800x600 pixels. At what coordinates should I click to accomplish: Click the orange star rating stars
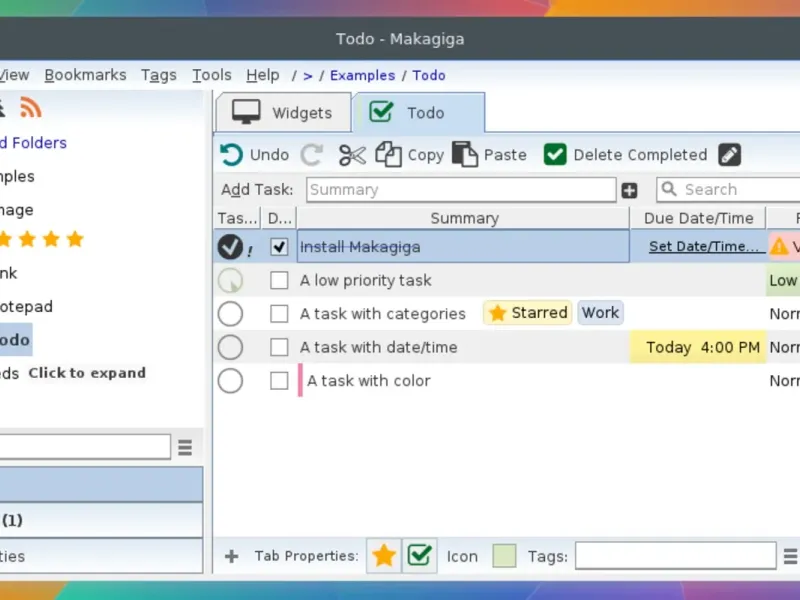click(41, 239)
